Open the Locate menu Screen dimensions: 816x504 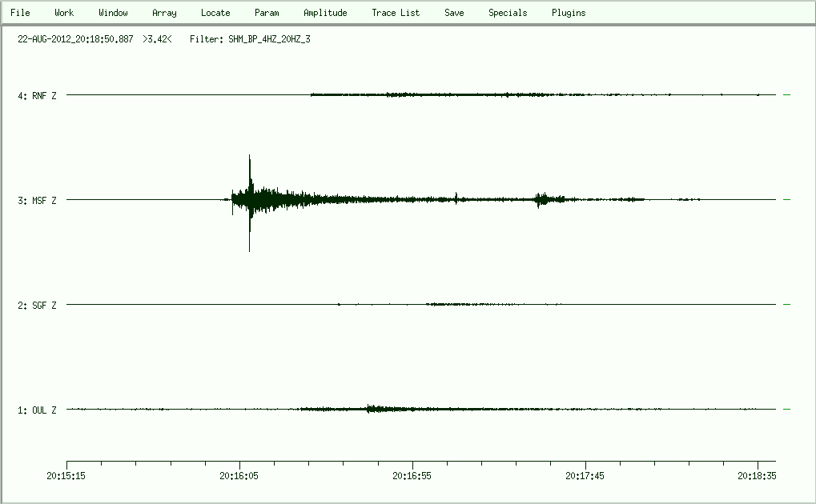(215, 13)
